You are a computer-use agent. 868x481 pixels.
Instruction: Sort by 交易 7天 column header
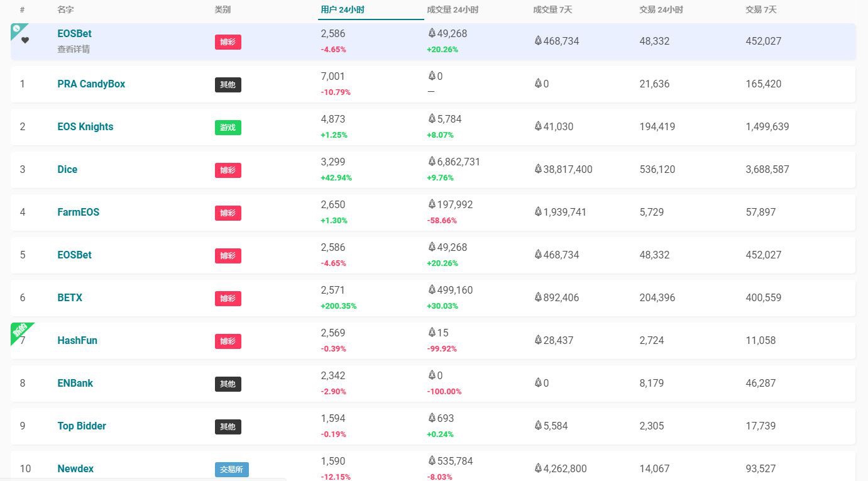click(761, 10)
